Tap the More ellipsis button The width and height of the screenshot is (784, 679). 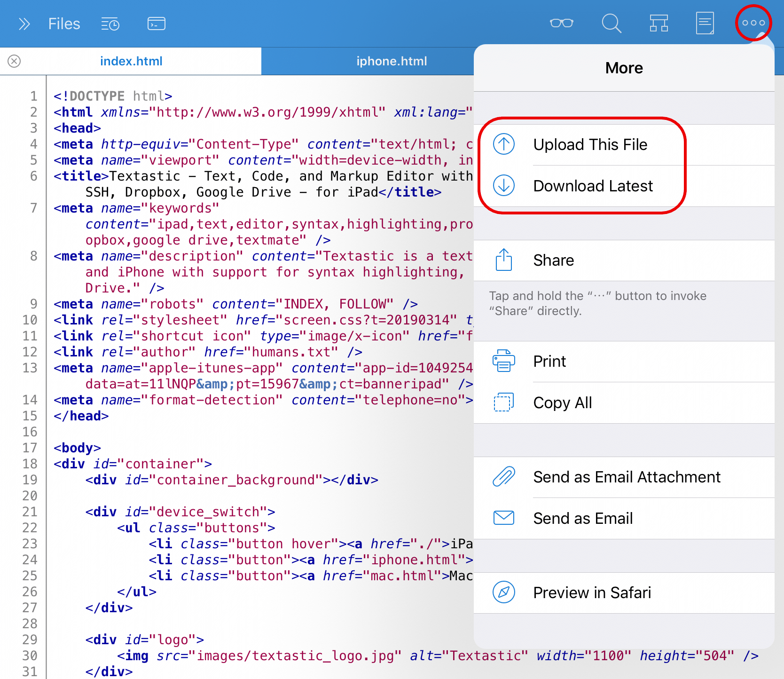coord(753,23)
